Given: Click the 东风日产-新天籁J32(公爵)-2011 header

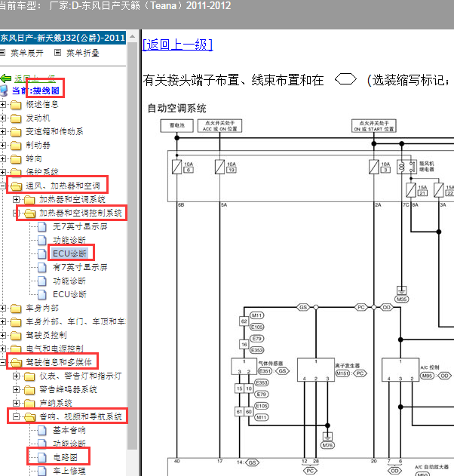Looking at the screenshot, I should click(63, 38).
